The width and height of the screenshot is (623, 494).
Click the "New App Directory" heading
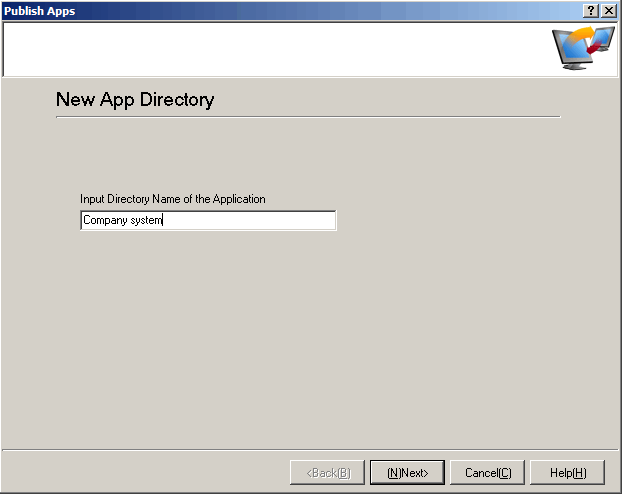pos(135,100)
